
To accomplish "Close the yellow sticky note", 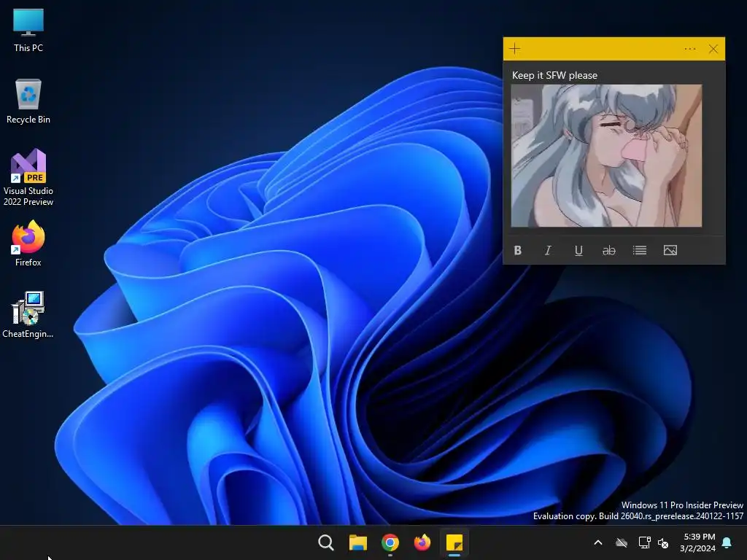I will (713, 49).
